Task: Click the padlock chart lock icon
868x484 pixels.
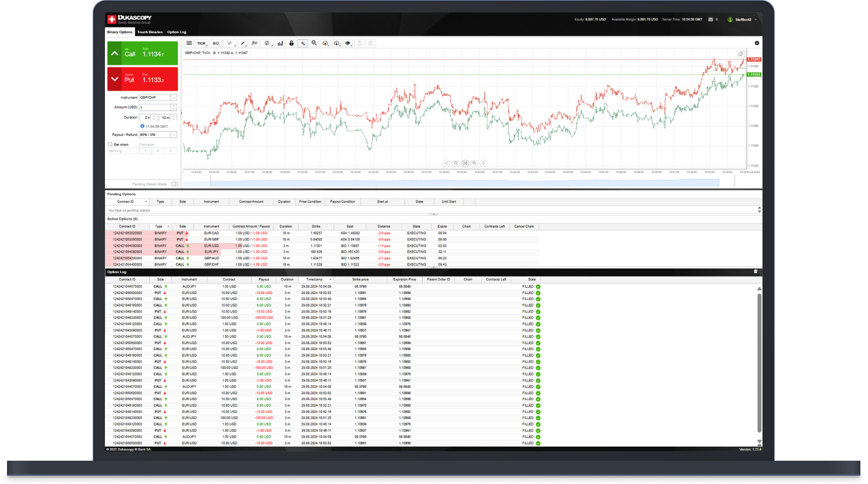Action: pyautogui.click(x=291, y=43)
